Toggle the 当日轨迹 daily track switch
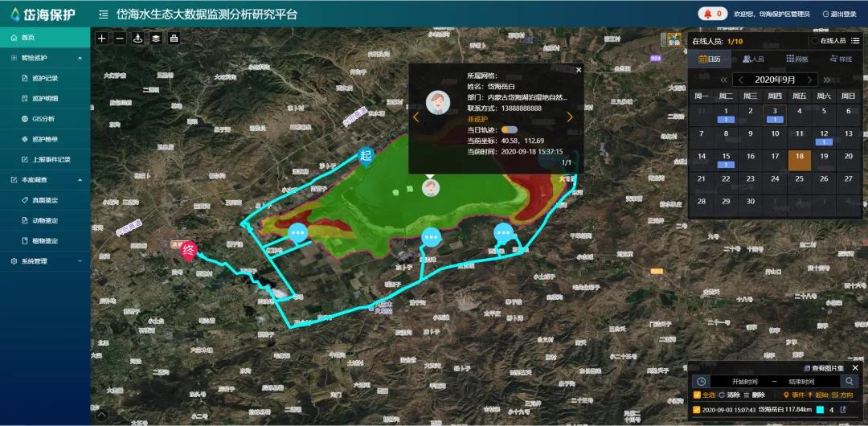 (x=509, y=129)
